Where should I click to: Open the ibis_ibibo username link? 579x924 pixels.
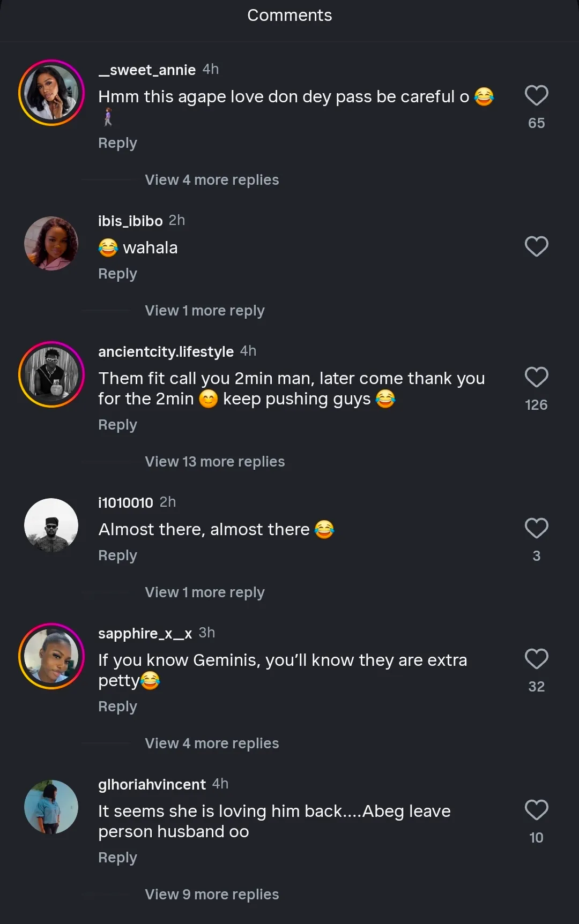[x=130, y=221]
